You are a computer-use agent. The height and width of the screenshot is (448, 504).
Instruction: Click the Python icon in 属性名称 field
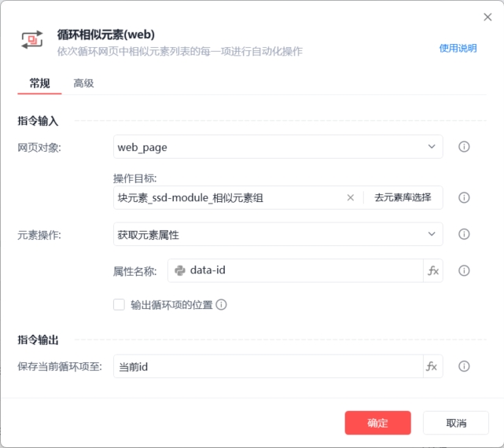[x=180, y=270]
